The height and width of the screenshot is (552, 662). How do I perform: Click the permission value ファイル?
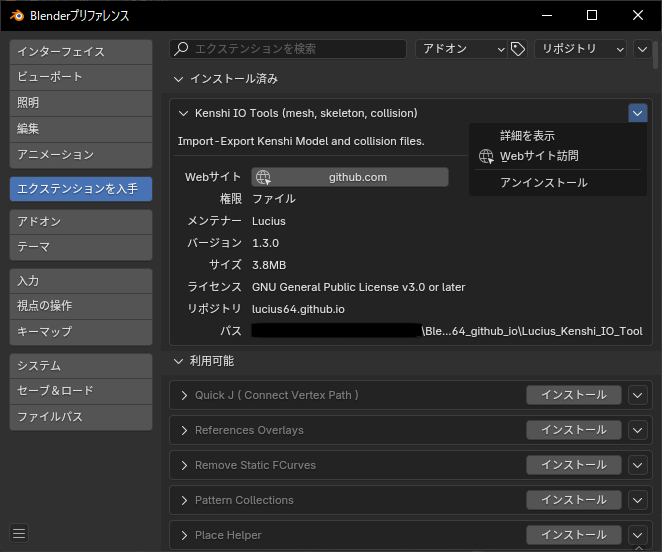(274, 199)
